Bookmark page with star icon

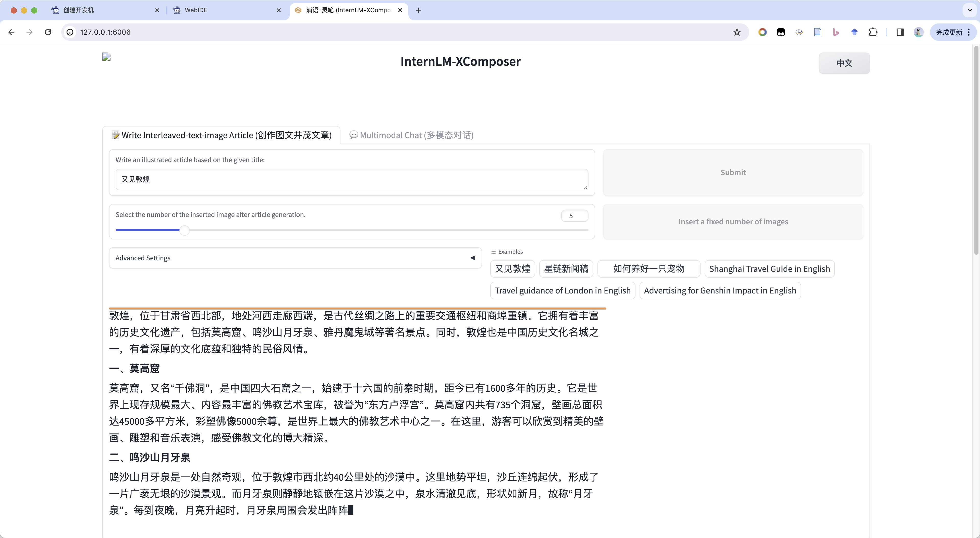click(x=737, y=32)
